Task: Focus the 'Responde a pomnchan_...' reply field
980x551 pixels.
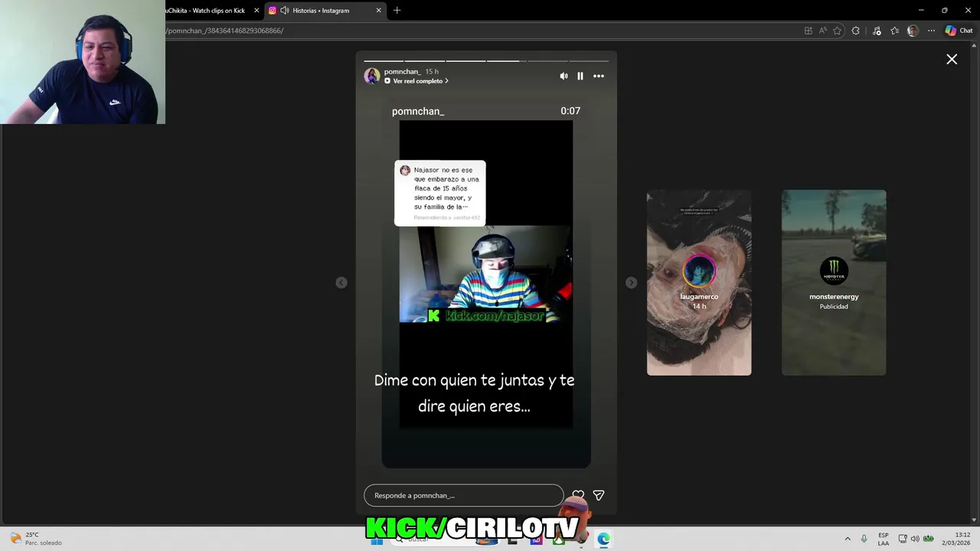Action: [464, 495]
